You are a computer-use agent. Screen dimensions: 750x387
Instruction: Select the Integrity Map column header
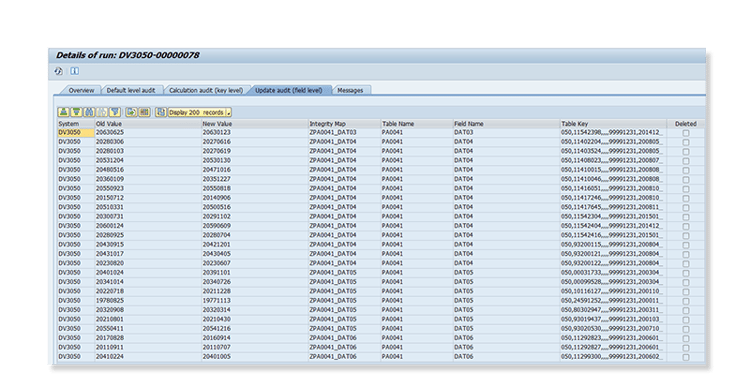point(344,123)
